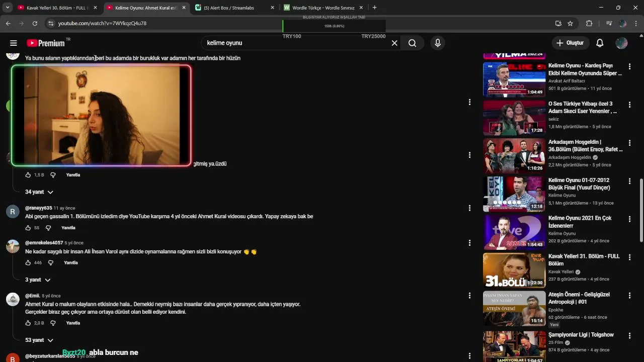
Task: Dislike the comment with 1,5 B likes
Action: click(53, 175)
